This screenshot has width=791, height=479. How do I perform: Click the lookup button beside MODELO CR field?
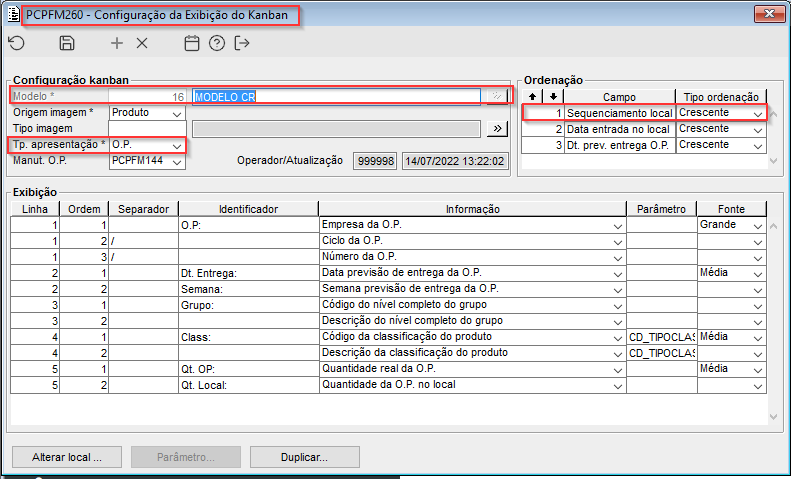(497, 96)
